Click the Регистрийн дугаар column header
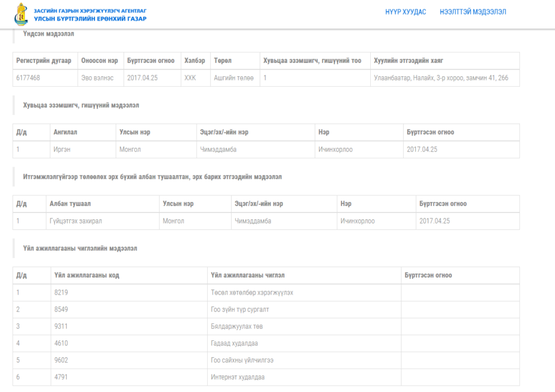The image size is (555, 392). pyautogui.click(x=43, y=60)
